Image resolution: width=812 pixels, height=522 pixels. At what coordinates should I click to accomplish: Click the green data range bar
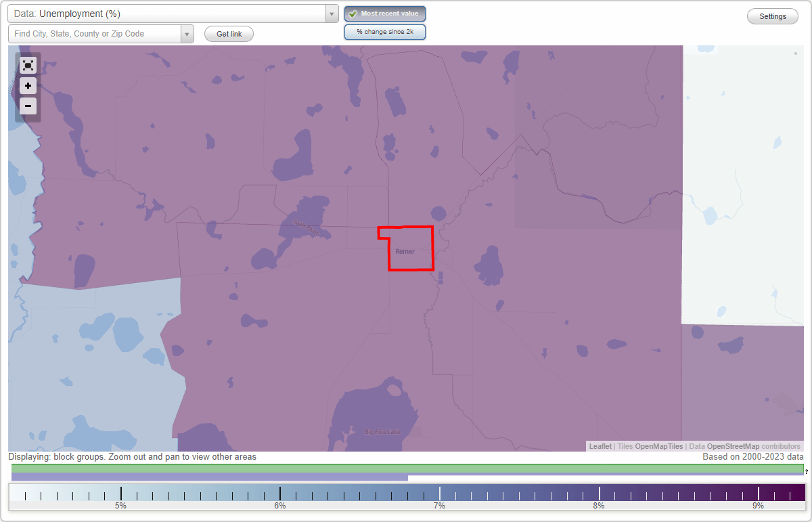407,469
